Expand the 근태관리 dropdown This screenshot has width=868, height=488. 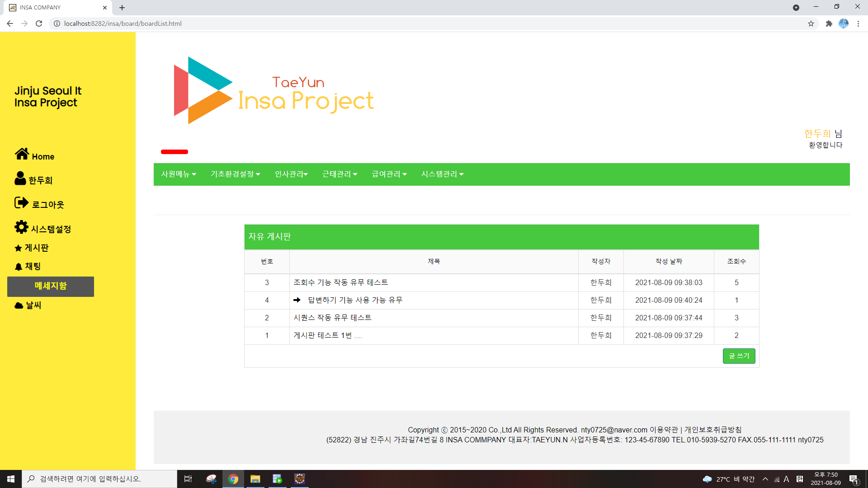click(340, 174)
